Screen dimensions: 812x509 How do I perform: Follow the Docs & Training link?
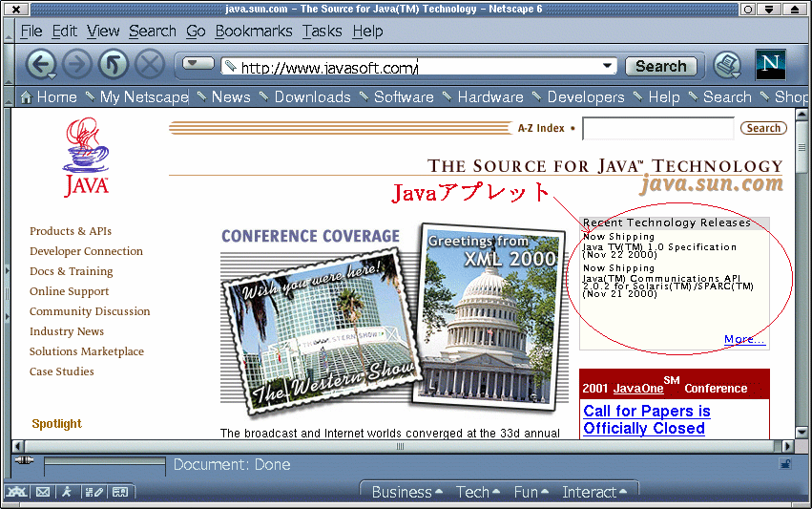(x=71, y=271)
